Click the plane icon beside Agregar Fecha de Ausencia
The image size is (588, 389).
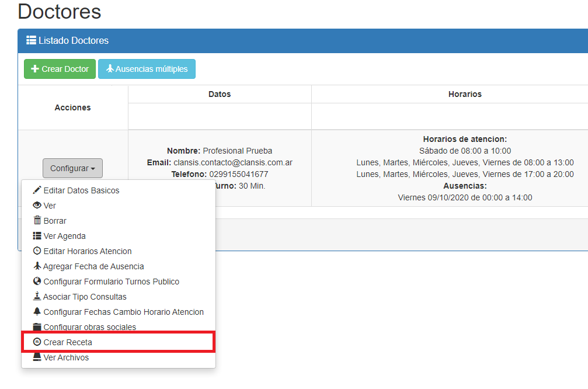coord(37,266)
